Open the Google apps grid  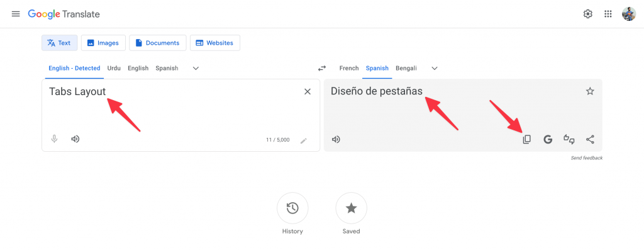pos(608,14)
